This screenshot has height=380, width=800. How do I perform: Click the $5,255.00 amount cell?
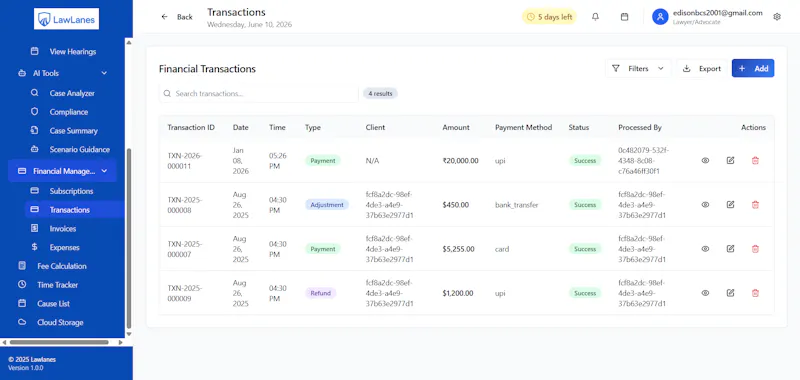pyautogui.click(x=459, y=249)
